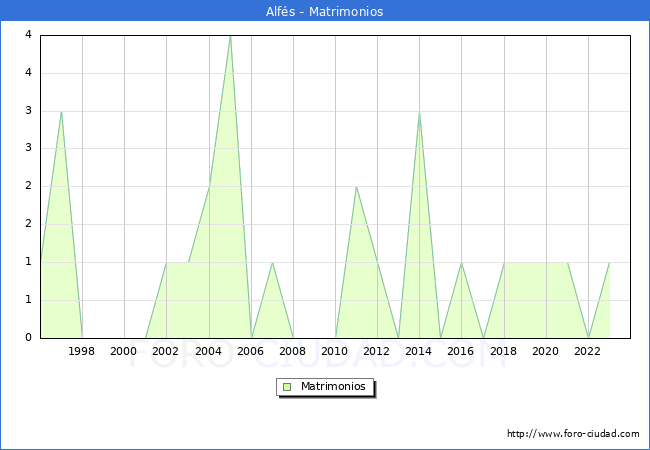Screen dimensions: 650x450
Task: Click the green legend color swatch
Action: click(287, 387)
